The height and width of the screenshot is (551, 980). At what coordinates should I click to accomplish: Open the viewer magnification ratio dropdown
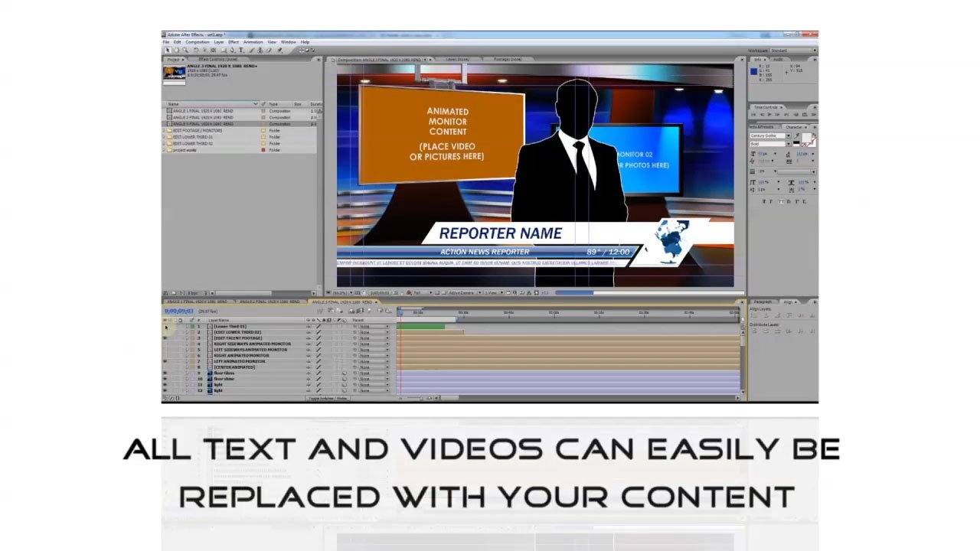[x=342, y=292]
